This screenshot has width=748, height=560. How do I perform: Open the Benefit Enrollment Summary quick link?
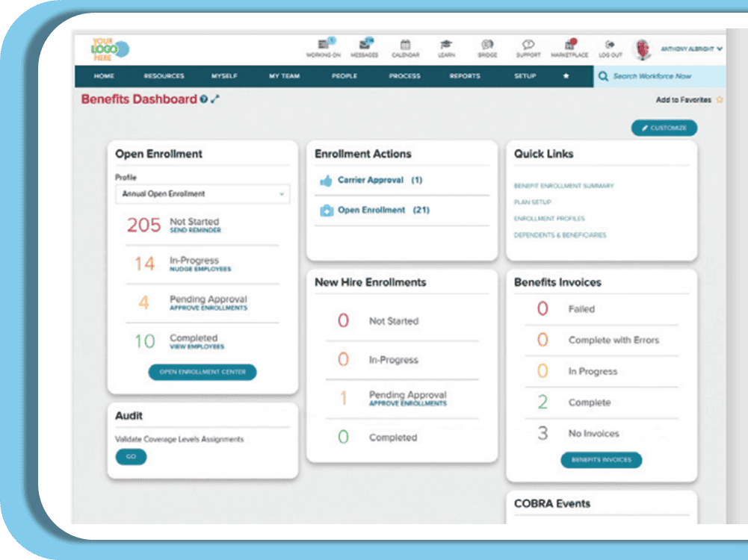563,186
